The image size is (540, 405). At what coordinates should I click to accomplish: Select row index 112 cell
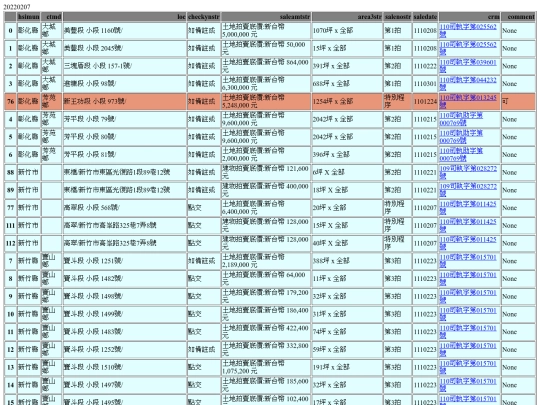10,243
